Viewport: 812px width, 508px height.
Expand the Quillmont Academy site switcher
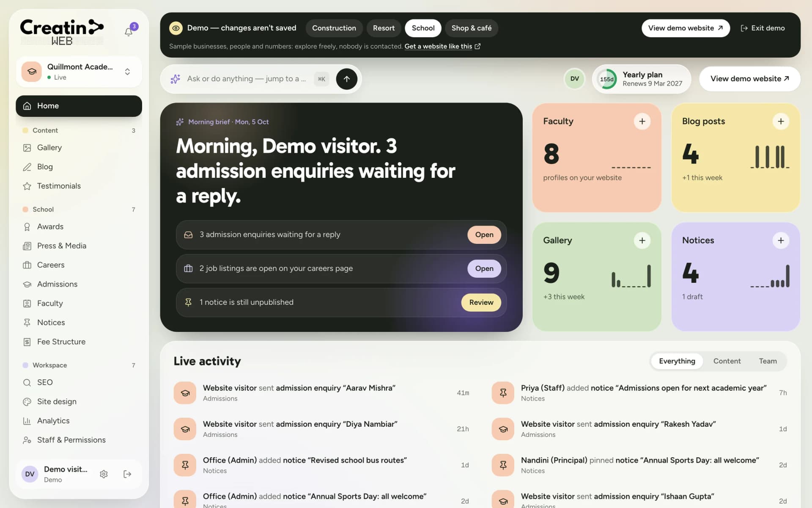pos(79,72)
